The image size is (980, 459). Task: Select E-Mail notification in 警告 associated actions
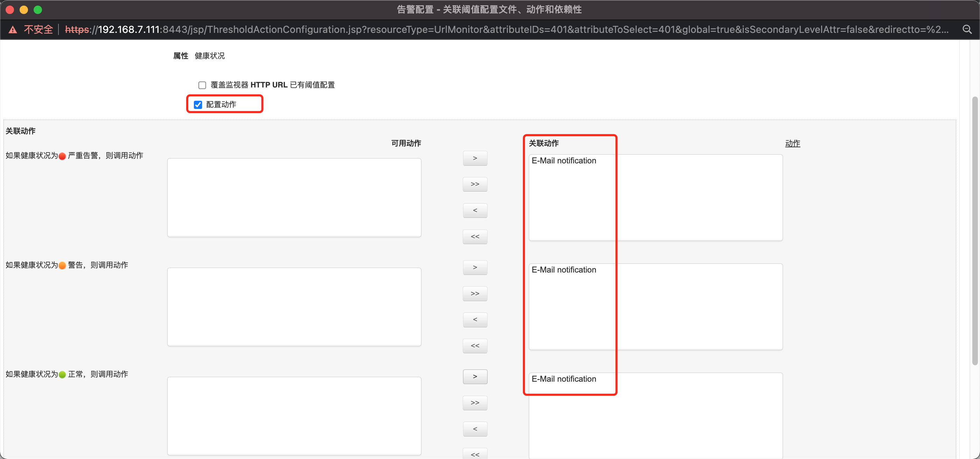564,270
